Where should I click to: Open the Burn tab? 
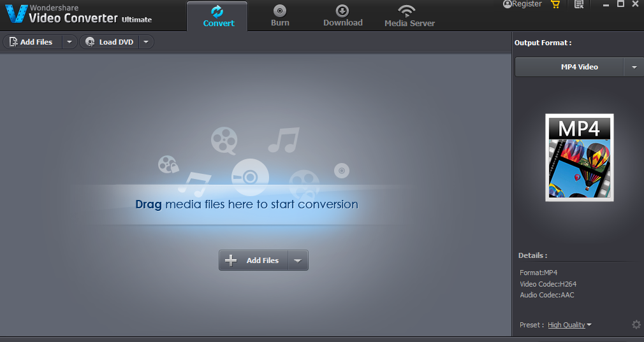(280, 17)
